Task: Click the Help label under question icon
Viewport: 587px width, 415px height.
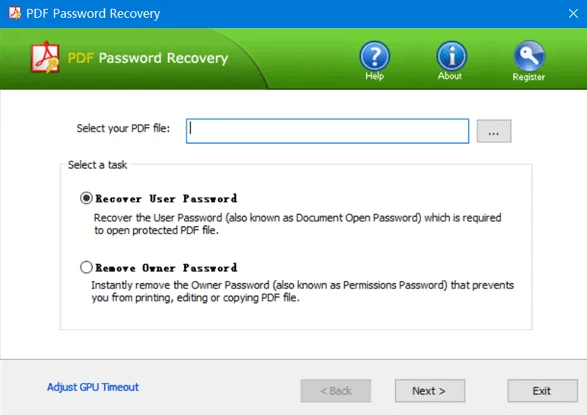Action: click(x=375, y=76)
